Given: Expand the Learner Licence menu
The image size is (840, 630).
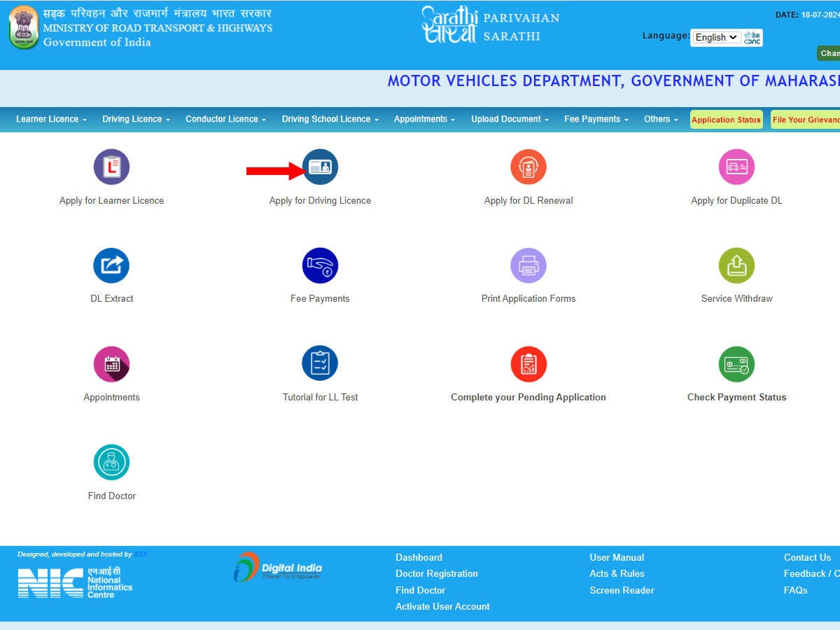Looking at the screenshot, I should (51, 119).
